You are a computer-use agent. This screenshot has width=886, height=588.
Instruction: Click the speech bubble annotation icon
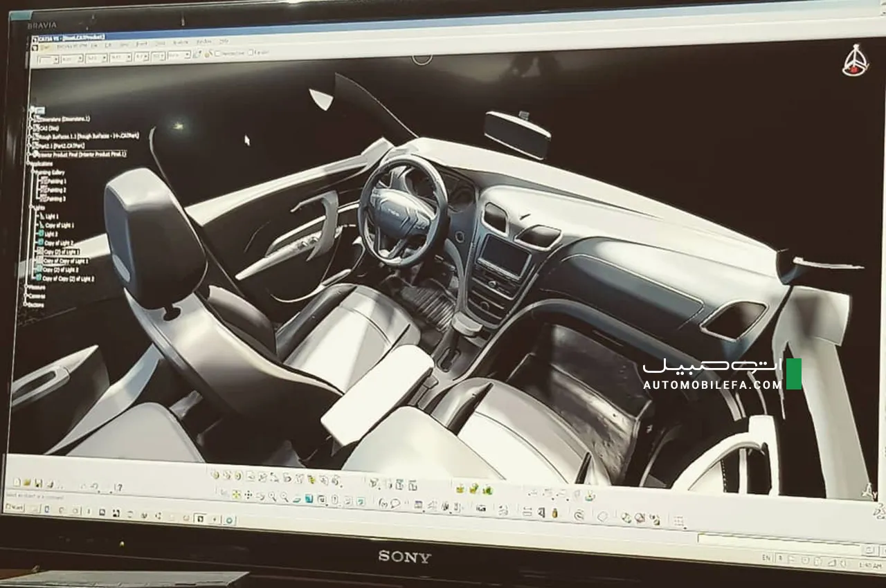pyautogui.click(x=395, y=503)
